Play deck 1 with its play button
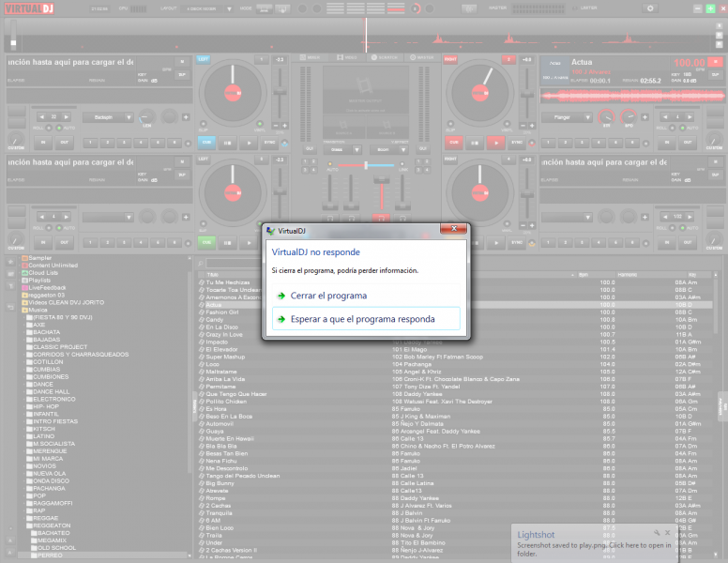 click(249, 143)
